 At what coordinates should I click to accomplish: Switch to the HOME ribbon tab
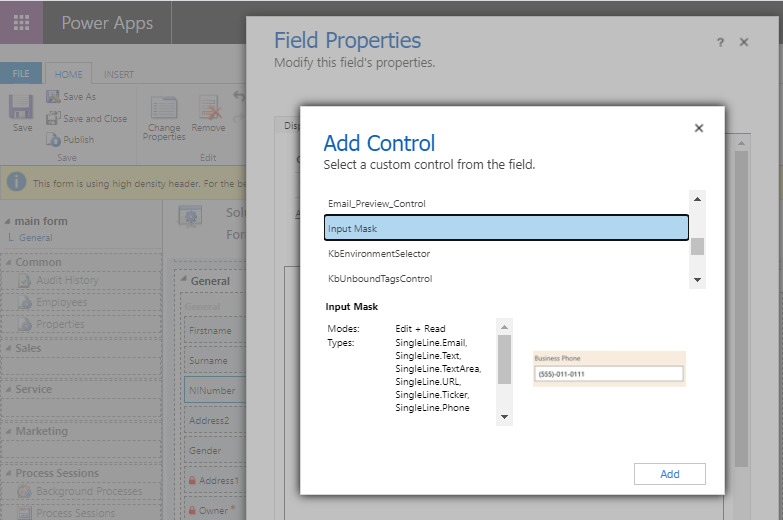tap(68, 74)
